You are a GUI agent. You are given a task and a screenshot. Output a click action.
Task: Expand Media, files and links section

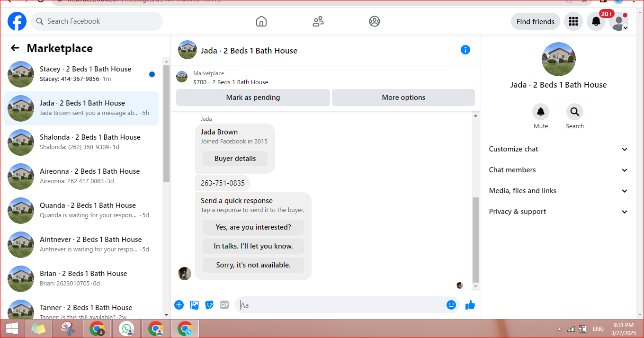(558, 191)
